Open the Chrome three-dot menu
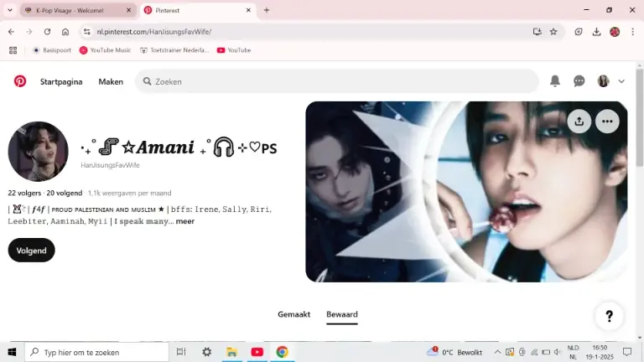The image size is (644, 362). [x=632, y=32]
